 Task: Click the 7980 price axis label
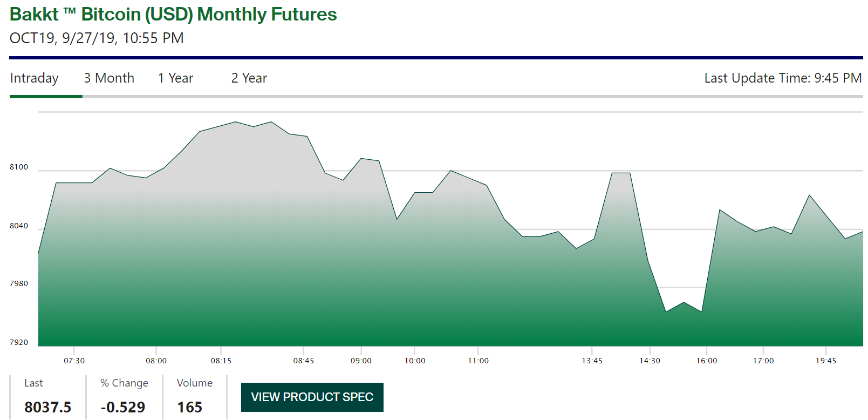(19, 283)
